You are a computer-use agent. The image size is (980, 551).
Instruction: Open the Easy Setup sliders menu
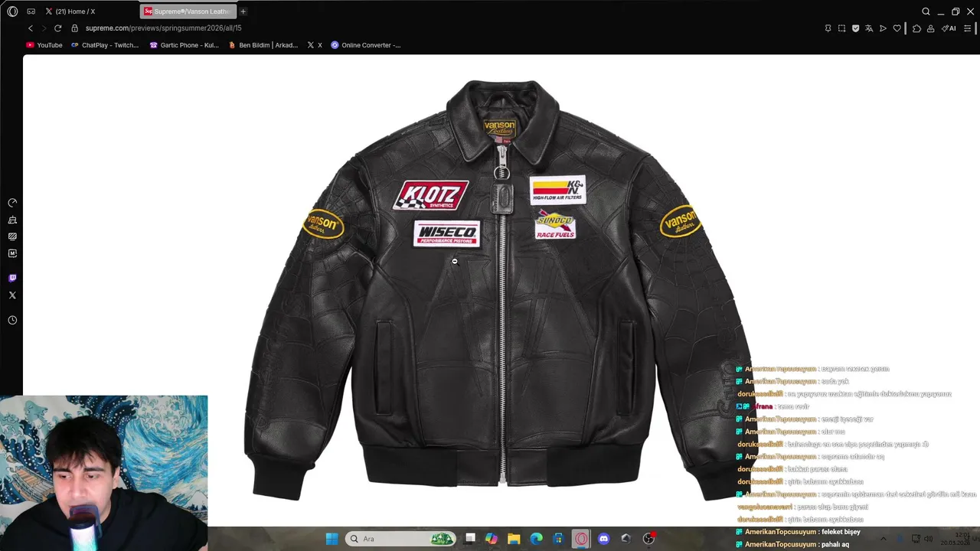(967, 28)
